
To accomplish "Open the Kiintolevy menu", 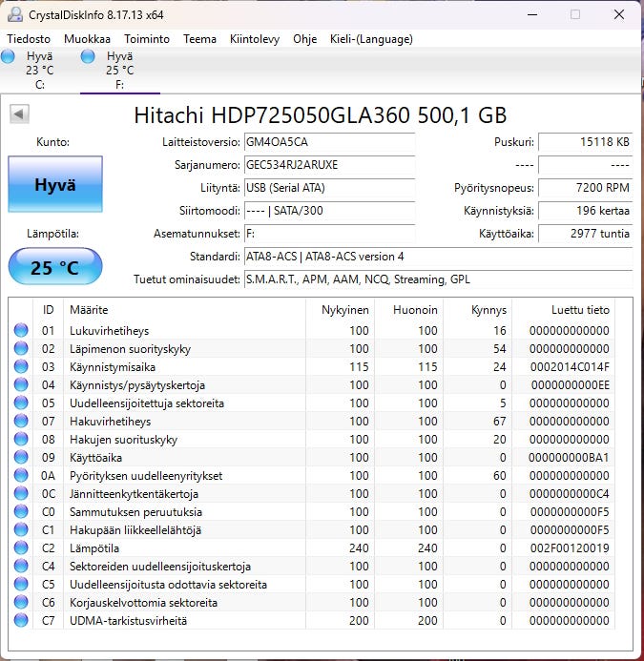I will point(255,39).
